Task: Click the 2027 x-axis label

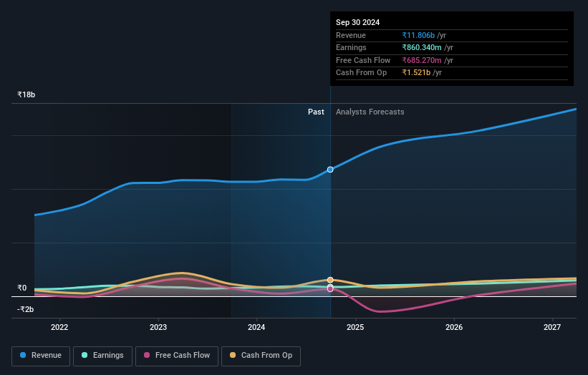Action: click(552, 328)
